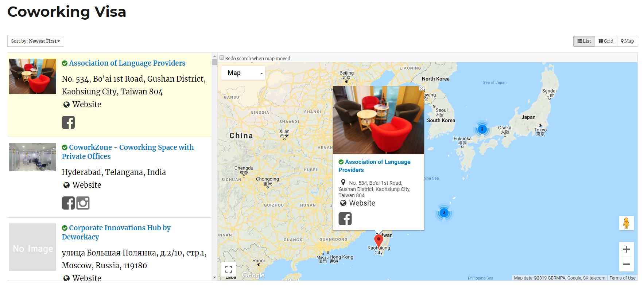This screenshot has height=285, width=644.
Task: Open the Sort by Newest First dropdown
Action: pos(36,41)
